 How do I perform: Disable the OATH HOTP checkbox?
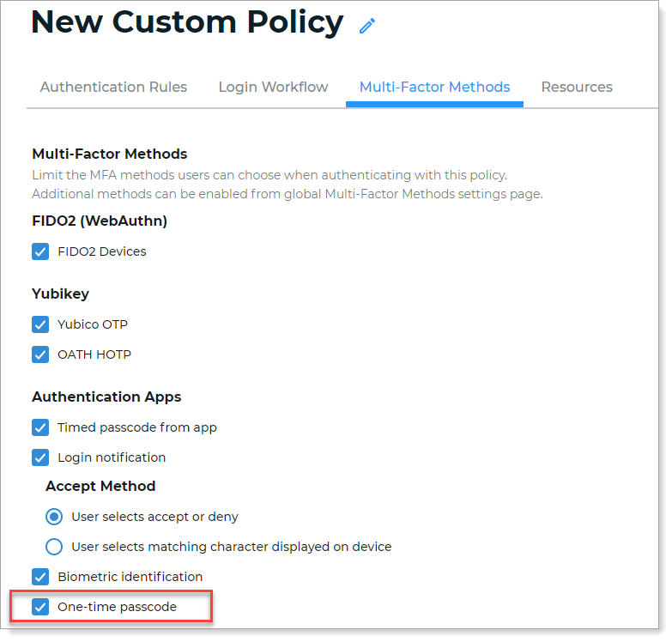(x=40, y=354)
